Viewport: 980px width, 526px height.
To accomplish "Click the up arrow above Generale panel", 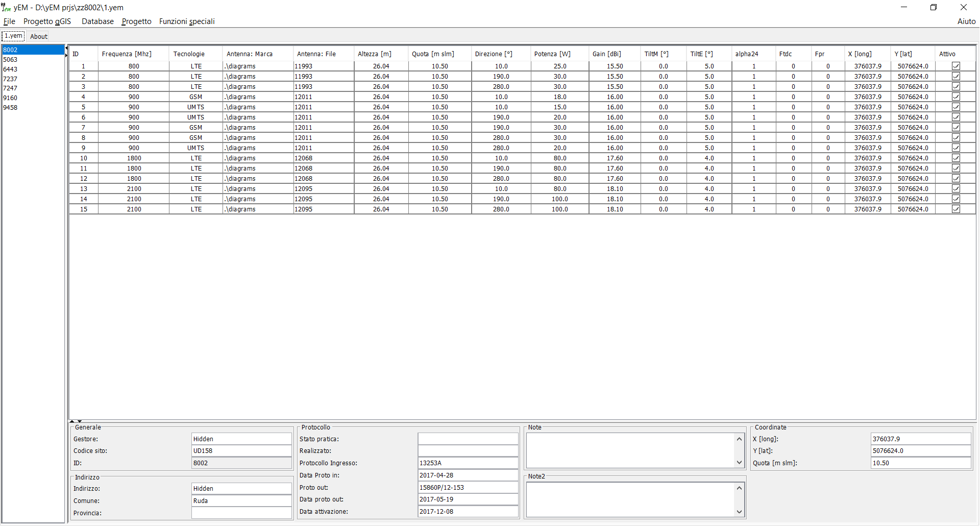I will (x=72, y=421).
